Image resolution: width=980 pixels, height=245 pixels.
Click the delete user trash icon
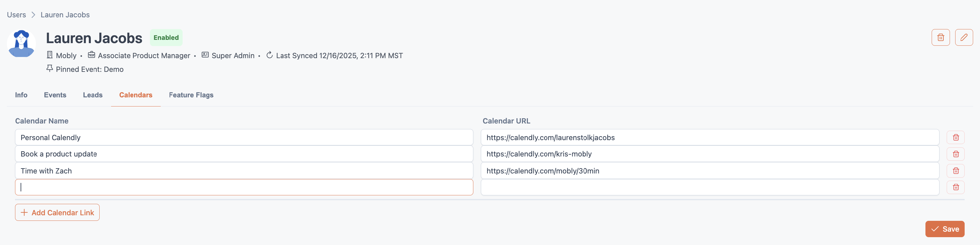click(x=940, y=37)
